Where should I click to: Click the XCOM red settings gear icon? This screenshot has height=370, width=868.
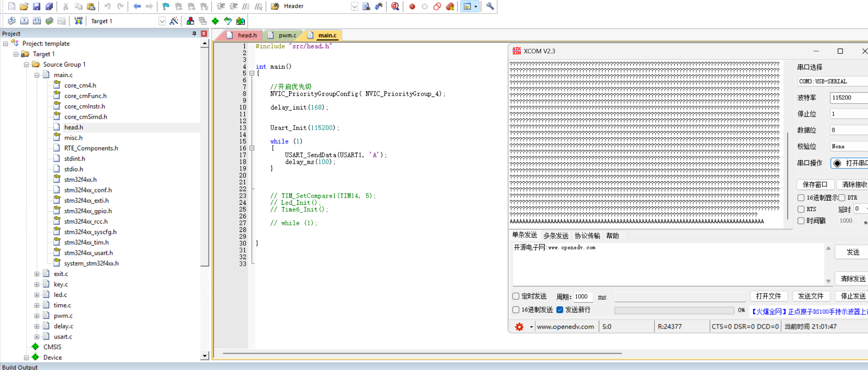click(x=519, y=327)
